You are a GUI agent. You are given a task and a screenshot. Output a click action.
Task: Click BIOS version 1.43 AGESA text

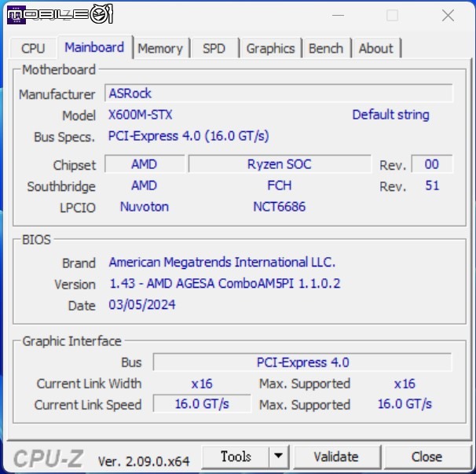pos(225,284)
